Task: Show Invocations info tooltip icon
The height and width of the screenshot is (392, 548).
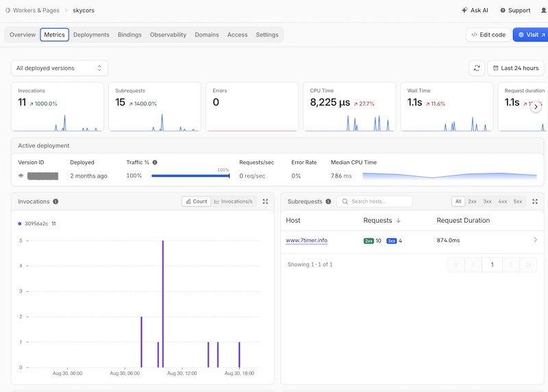Action: click(x=55, y=201)
